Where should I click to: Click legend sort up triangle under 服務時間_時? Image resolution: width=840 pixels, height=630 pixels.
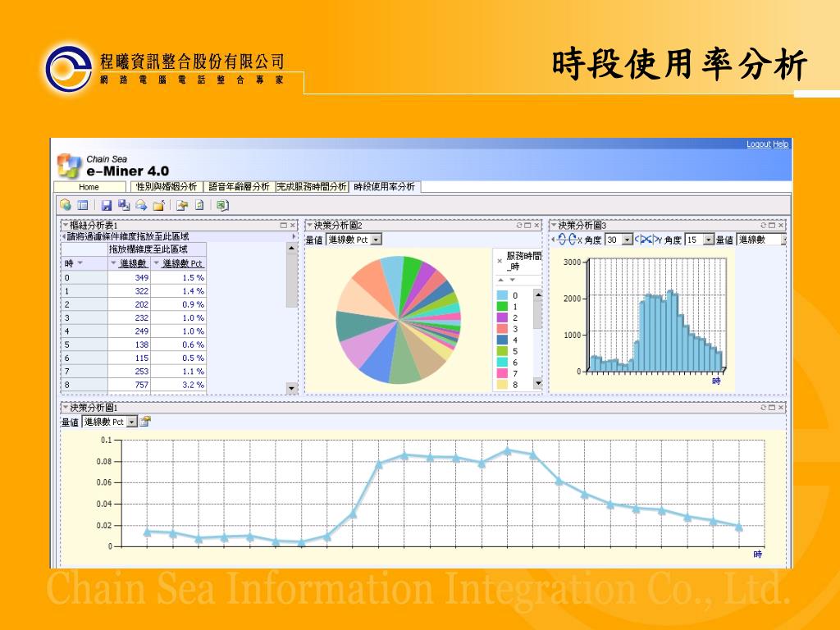[501, 281]
